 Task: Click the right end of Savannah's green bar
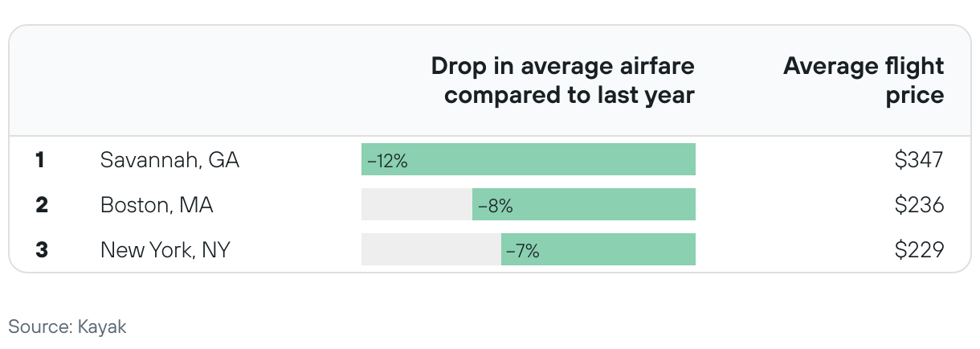[689, 160]
